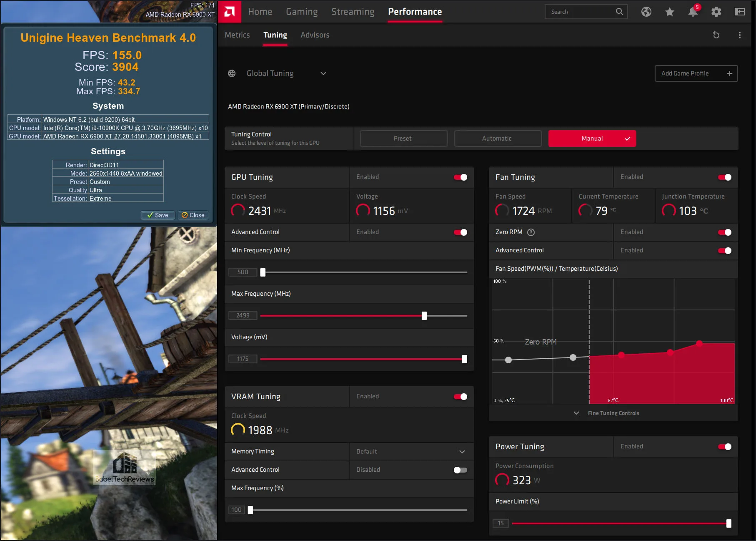This screenshot has height=541, width=756.
Task: Select Preset tuning control
Action: (403, 138)
